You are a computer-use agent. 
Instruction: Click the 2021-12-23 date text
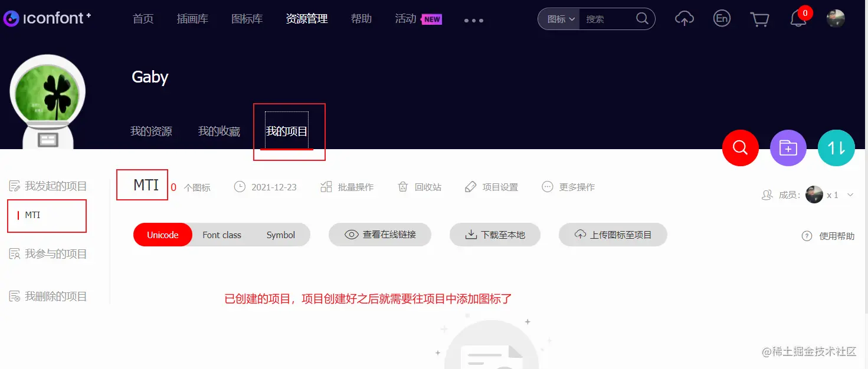[274, 187]
